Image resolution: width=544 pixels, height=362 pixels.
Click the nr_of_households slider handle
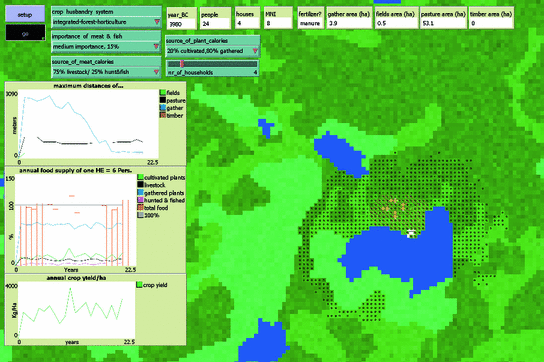click(182, 64)
